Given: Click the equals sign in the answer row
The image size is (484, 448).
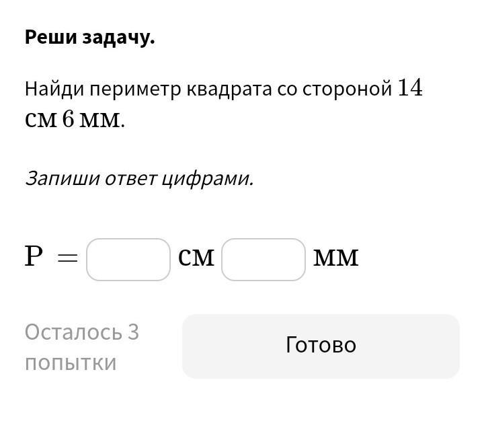Looking at the screenshot, I should [68, 258].
